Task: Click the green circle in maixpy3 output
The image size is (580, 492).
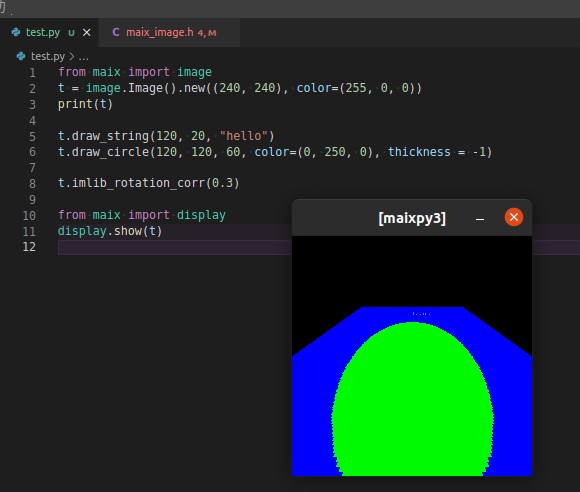Action: [412, 400]
